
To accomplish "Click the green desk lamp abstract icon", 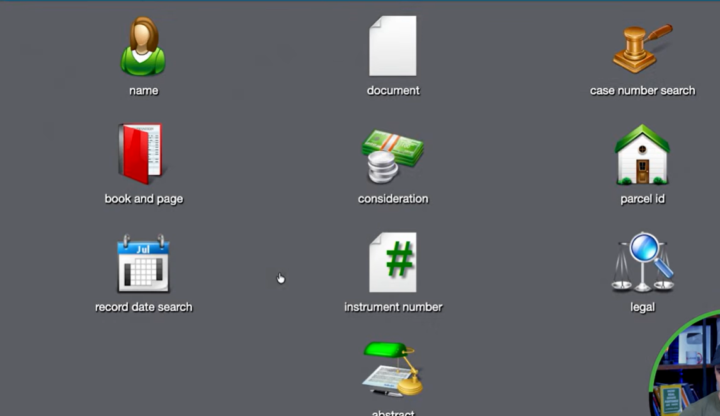I will (x=392, y=370).
